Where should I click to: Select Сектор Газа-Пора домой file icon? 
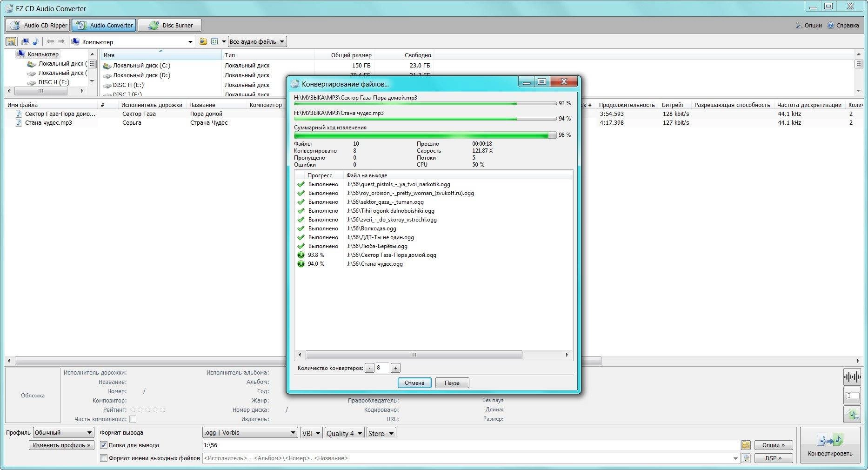19,114
